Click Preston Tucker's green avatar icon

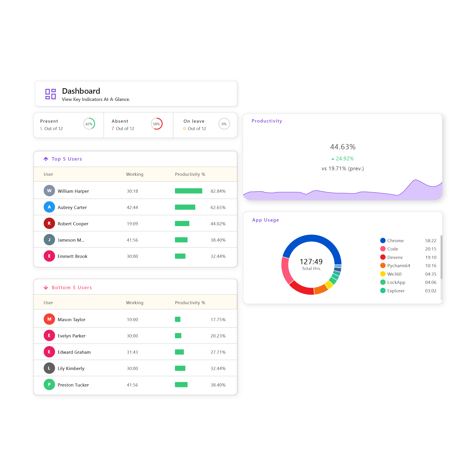49,384
